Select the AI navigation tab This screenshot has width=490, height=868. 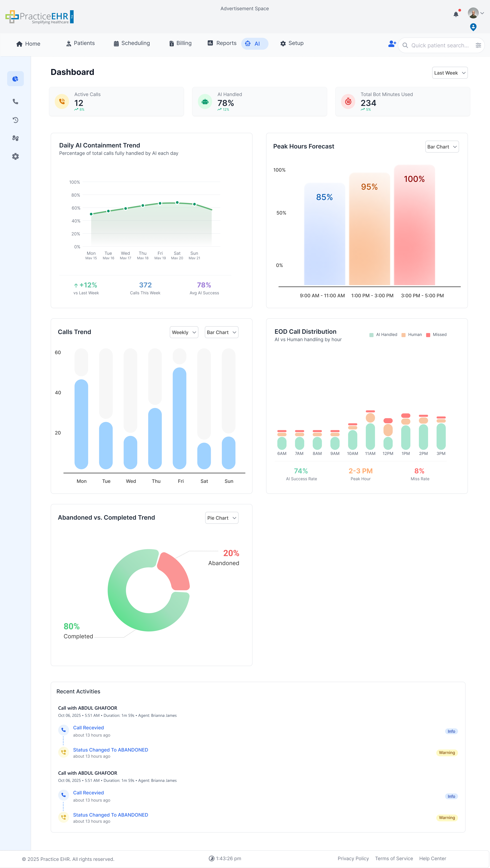tap(255, 43)
